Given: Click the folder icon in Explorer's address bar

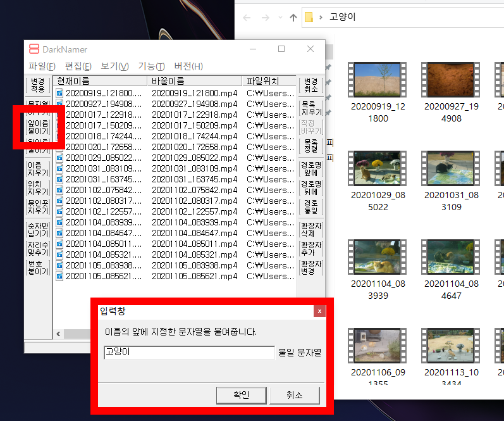Looking at the screenshot, I should click(309, 17).
